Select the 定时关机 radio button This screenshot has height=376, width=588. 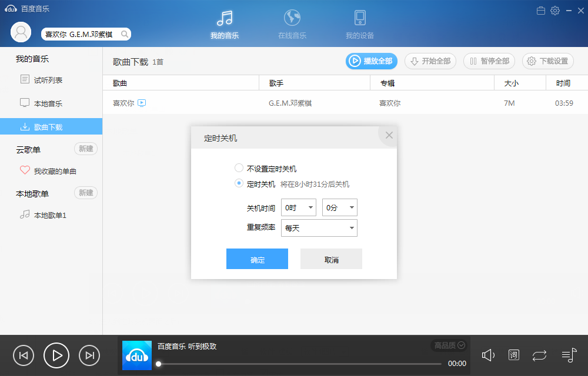[x=239, y=183]
